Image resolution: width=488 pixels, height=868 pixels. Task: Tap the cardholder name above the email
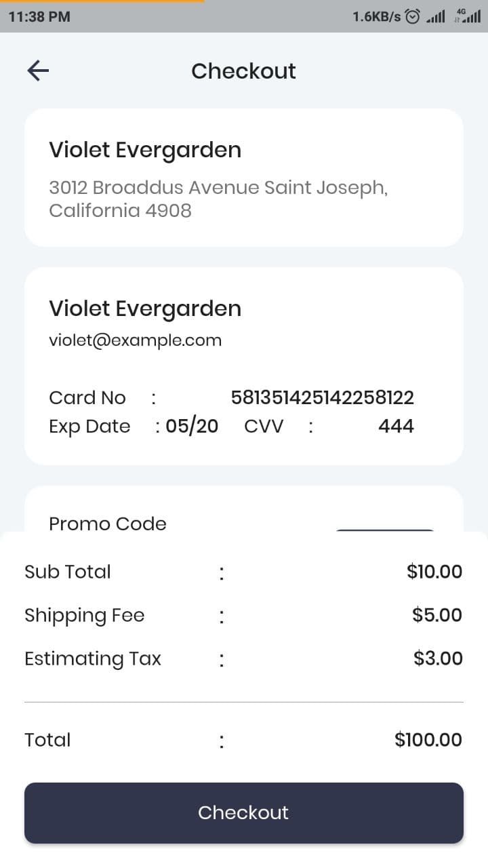[x=145, y=309]
